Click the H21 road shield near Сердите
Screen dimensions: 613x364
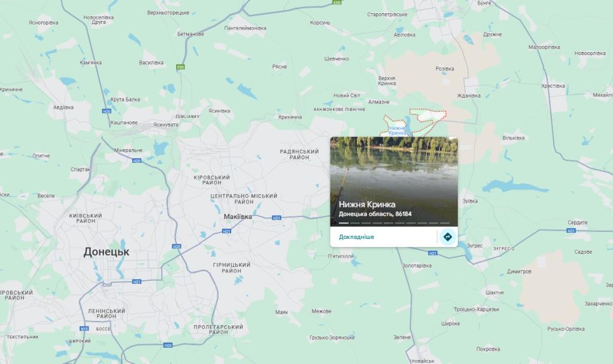tap(571, 230)
